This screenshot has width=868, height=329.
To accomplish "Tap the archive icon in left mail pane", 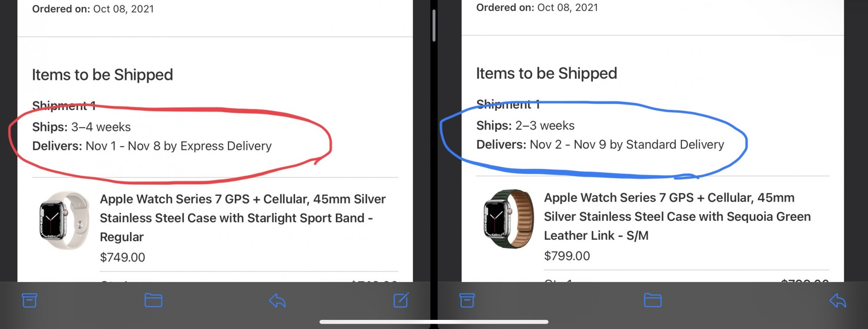I will click(x=30, y=300).
